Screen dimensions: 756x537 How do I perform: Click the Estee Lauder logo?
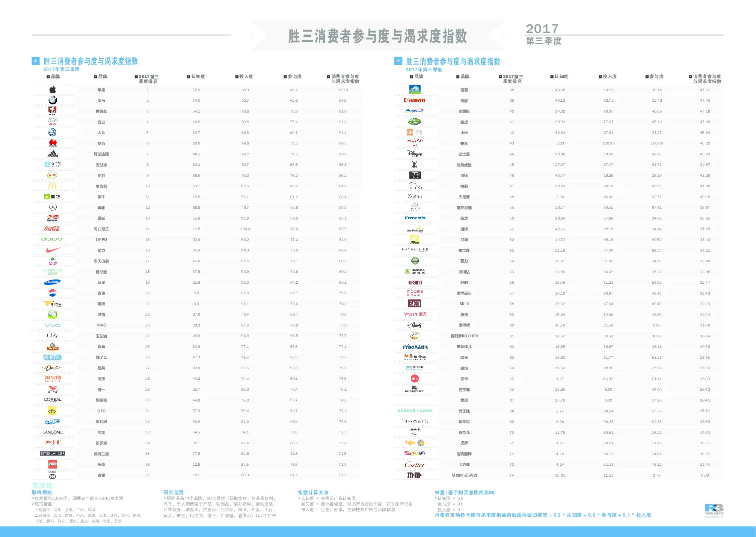coord(53,454)
